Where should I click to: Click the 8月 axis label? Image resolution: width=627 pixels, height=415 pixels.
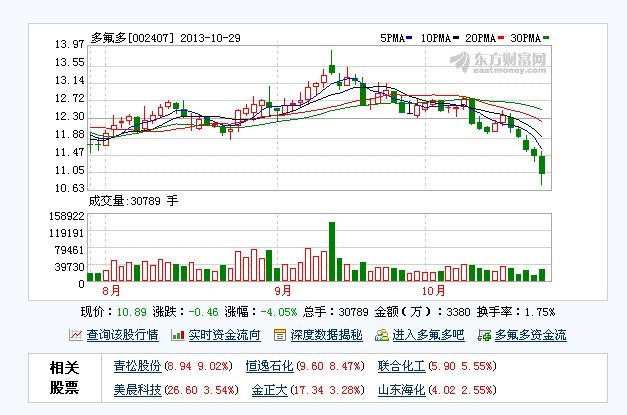(111, 291)
